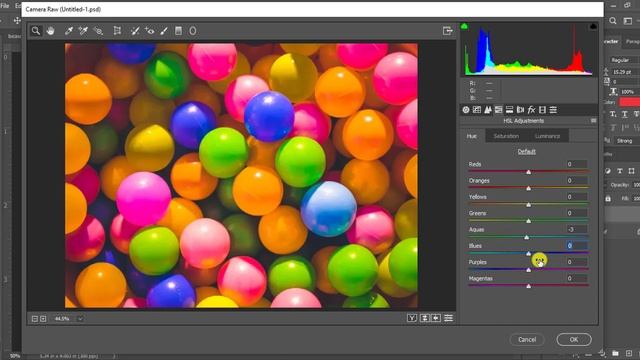Toggle between current and default settings icon
This screenshot has height=360, width=640.
click(448, 318)
